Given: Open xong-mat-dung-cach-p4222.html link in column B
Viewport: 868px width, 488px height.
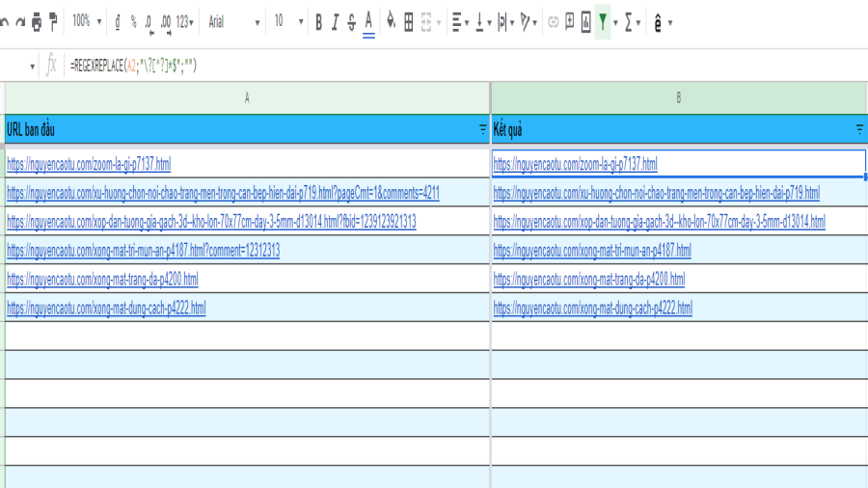Looking at the screenshot, I should coord(593,308).
